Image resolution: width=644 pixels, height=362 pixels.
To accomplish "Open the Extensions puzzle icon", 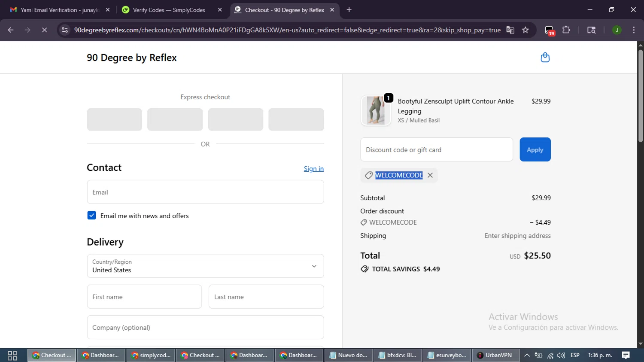I will (566, 30).
